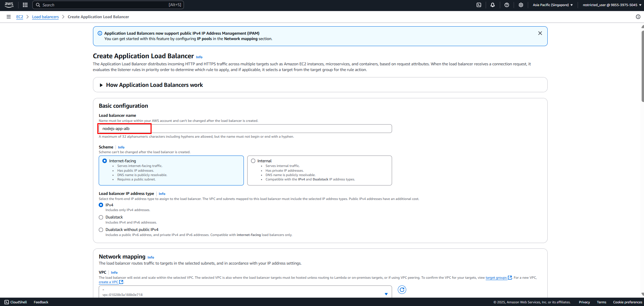Launch CloudShell from the top bar icon

tap(479, 5)
